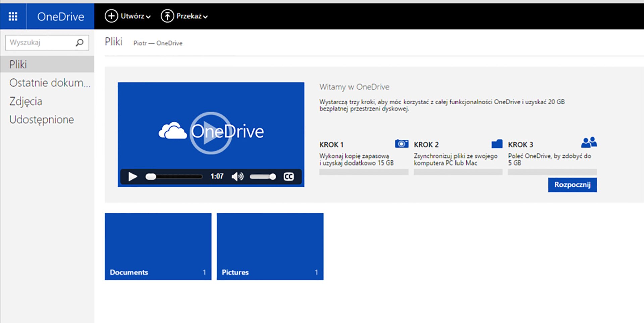Adjust the video volume slider
The height and width of the screenshot is (323, 644).
click(x=263, y=177)
